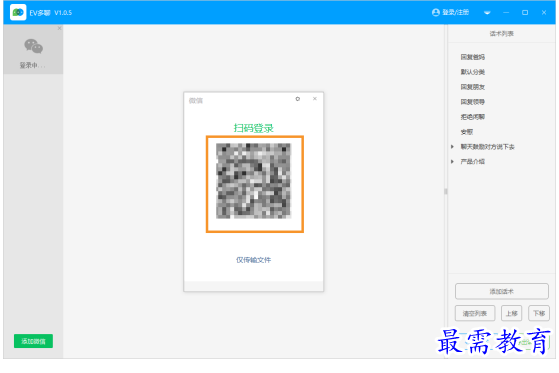Expand the 聊天鼓励对方说下去 category arrow
Screen dimensions: 559x373
click(452, 147)
